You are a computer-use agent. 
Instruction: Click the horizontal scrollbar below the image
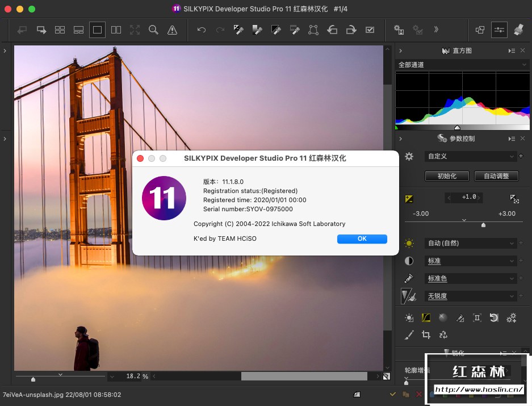click(304, 376)
